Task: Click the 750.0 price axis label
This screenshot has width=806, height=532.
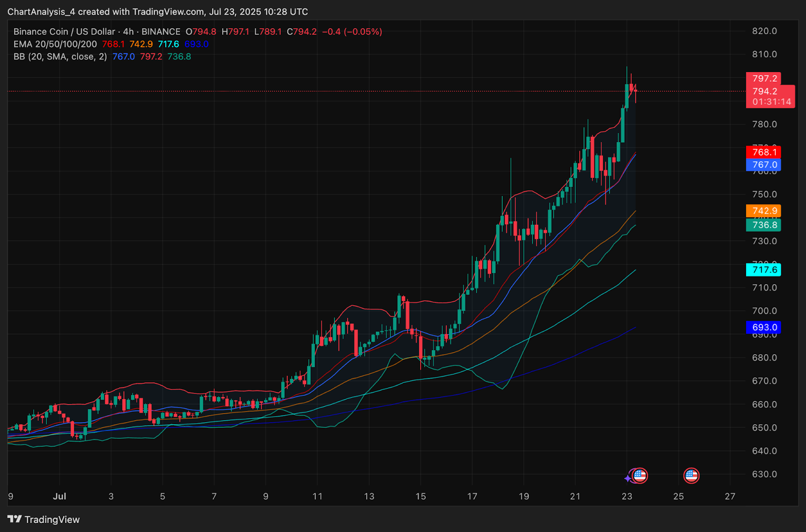Action: [765, 194]
